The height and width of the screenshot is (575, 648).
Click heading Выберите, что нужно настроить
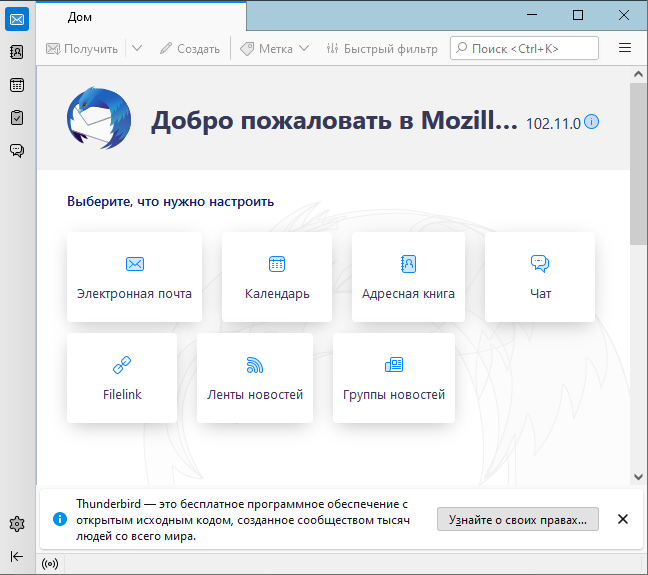(x=171, y=202)
